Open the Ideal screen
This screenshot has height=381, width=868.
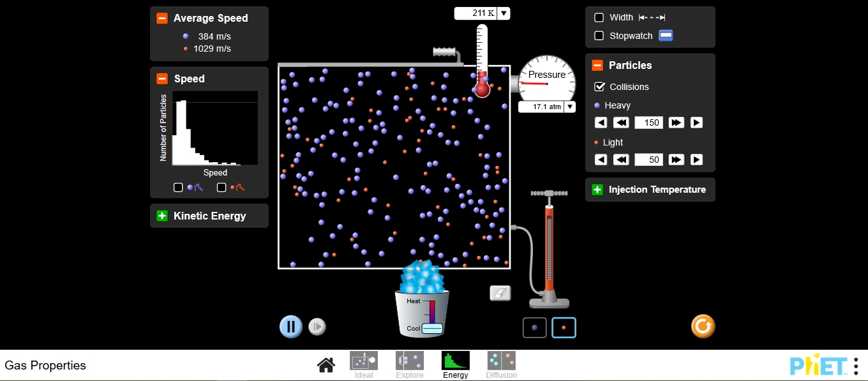tap(364, 365)
